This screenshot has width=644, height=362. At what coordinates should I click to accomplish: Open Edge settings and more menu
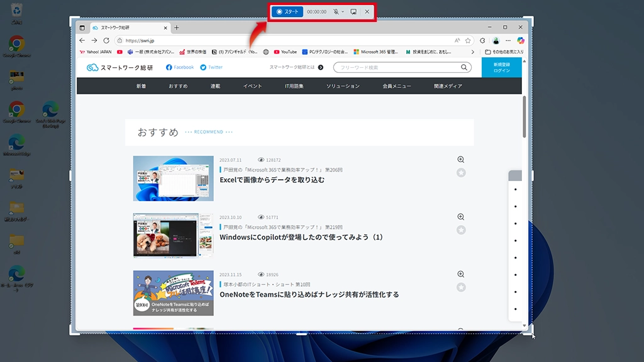pyautogui.click(x=508, y=41)
